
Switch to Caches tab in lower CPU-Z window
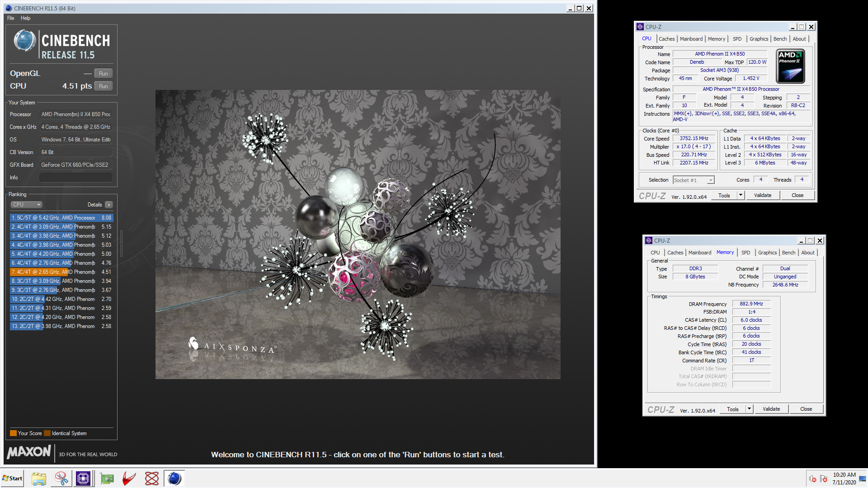click(675, 253)
